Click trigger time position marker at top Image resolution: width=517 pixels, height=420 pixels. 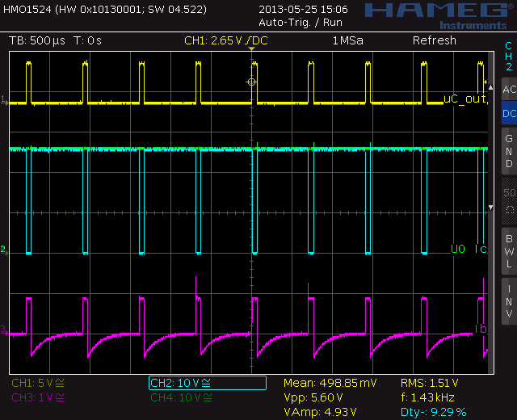click(x=251, y=51)
